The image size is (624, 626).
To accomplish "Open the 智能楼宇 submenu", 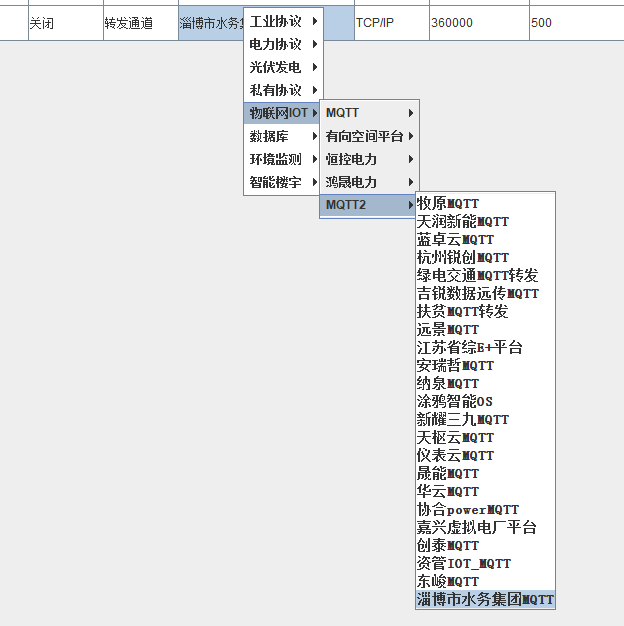I will point(281,182).
